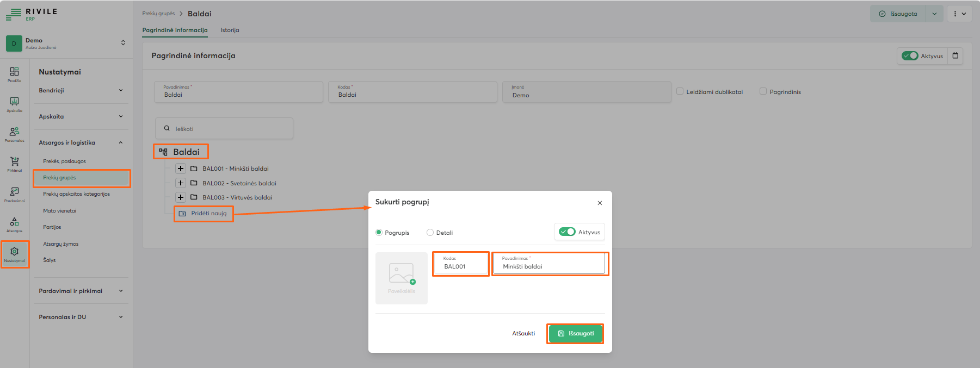Switch to the Istorija tab
Image resolution: width=980 pixels, height=368 pixels.
pyautogui.click(x=230, y=30)
